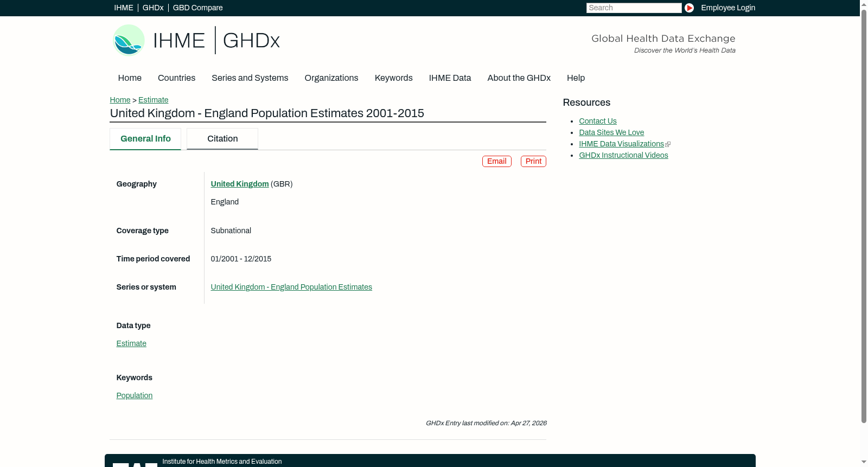This screenshot has width=868, height=467.
Task: Open the Countries menu item
Action: click(176, 78)
